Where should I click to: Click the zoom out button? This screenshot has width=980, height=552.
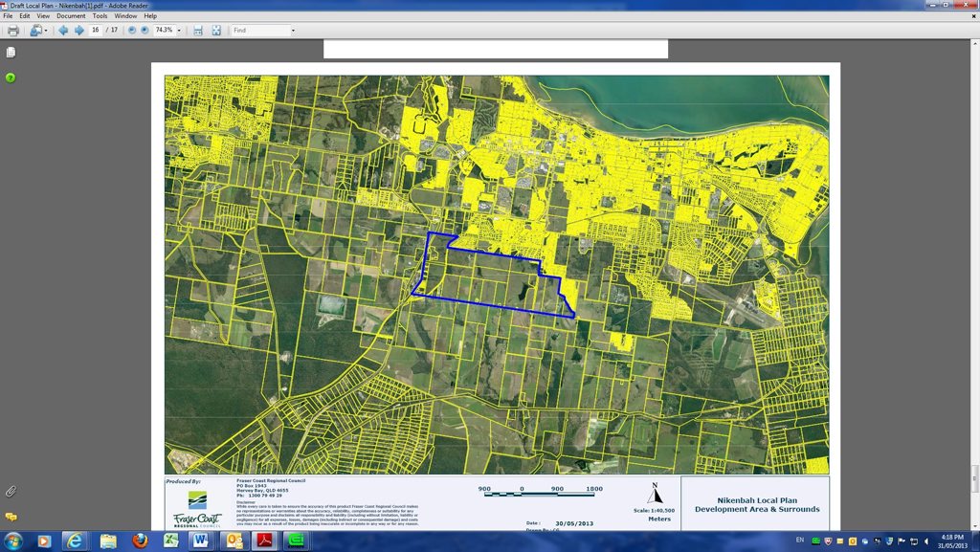pyautogui.click(x=132, y=31)
